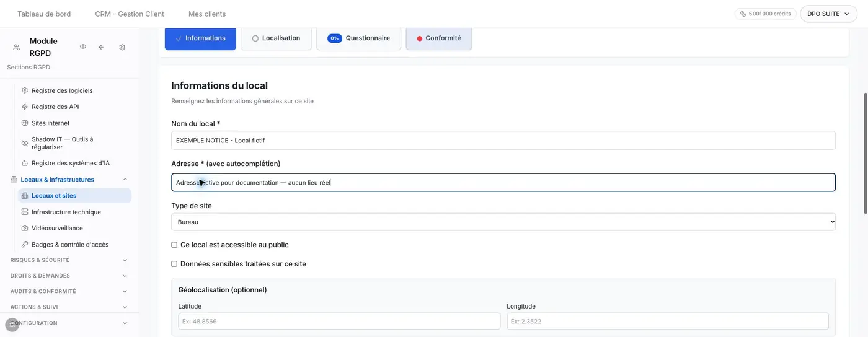Open the Tableau de bord menu

click(44, 14)
